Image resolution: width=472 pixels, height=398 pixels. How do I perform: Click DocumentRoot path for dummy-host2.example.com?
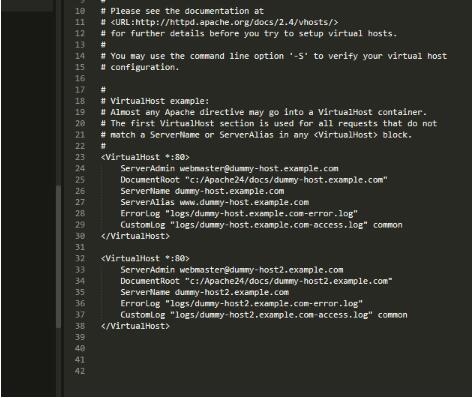pos(288,281)
